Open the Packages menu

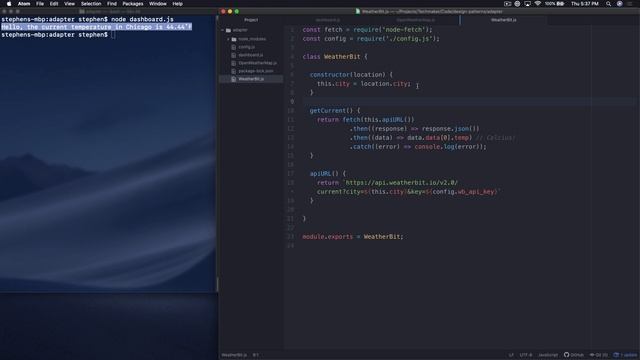pos(133,4)
